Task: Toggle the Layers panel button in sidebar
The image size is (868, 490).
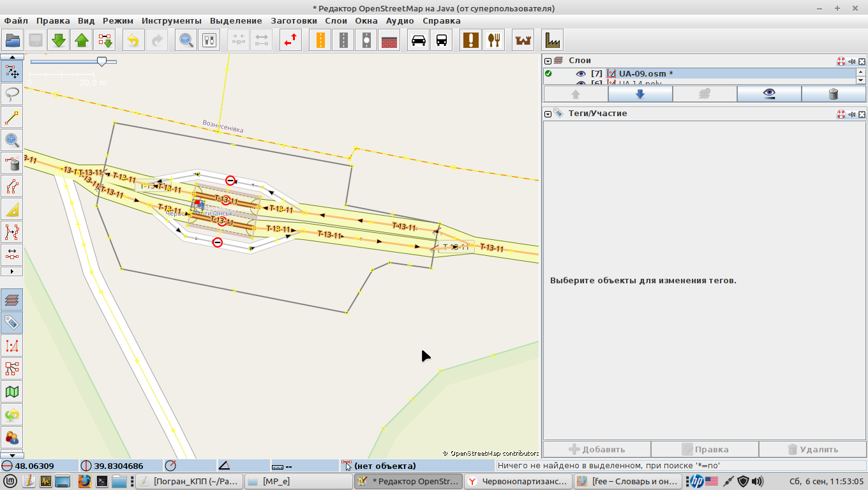Action: tap(12, 300)
